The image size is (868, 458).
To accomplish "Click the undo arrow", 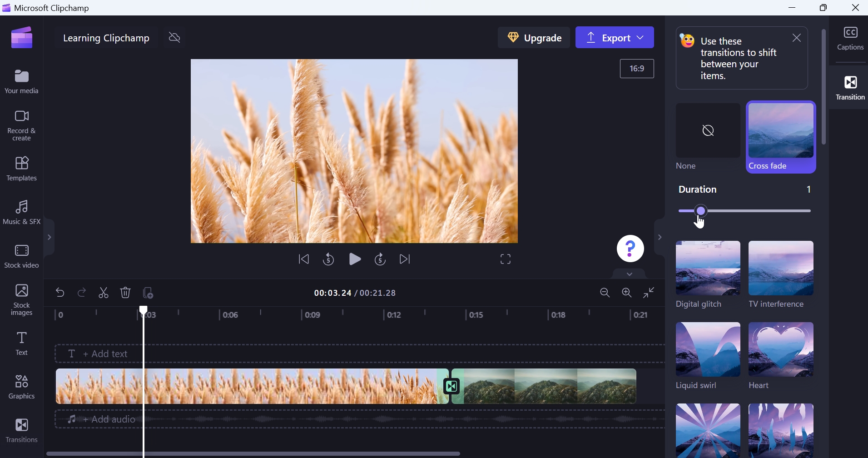I will pos(60,293).
